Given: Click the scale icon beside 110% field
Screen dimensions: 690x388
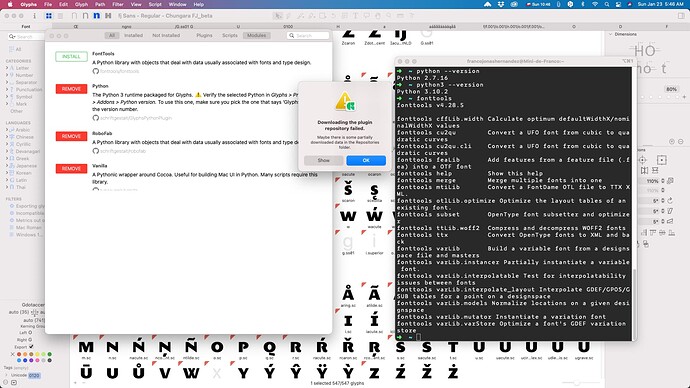Looking at the screenshot, I should (x=670, y=181).
